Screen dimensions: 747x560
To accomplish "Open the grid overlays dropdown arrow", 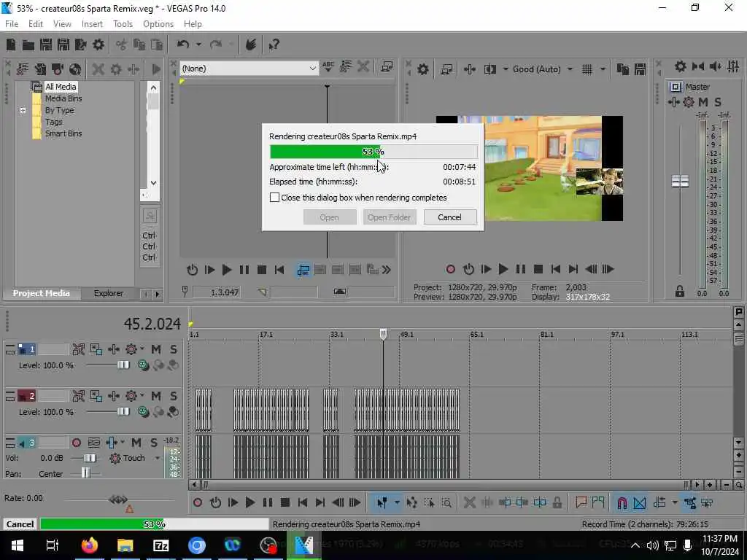I will (603, 69).
